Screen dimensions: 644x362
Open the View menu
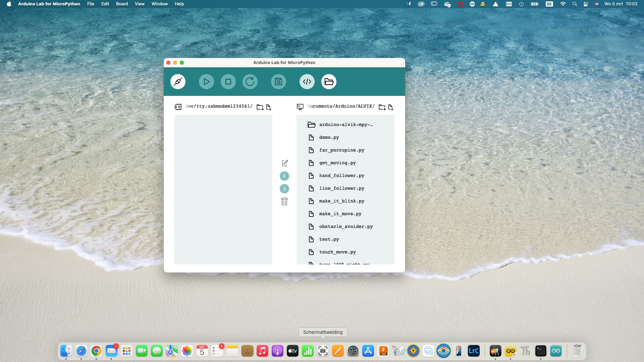pyautogui.click(x=140, y=4)
